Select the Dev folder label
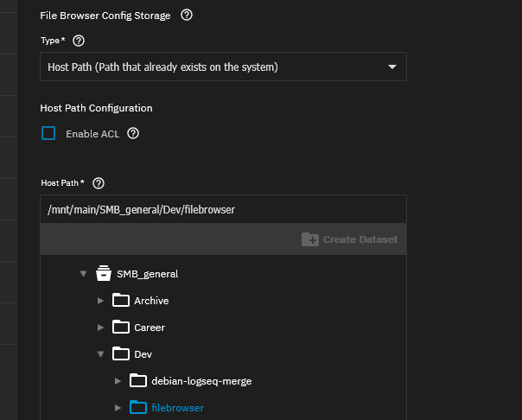 tap(143, 354)
